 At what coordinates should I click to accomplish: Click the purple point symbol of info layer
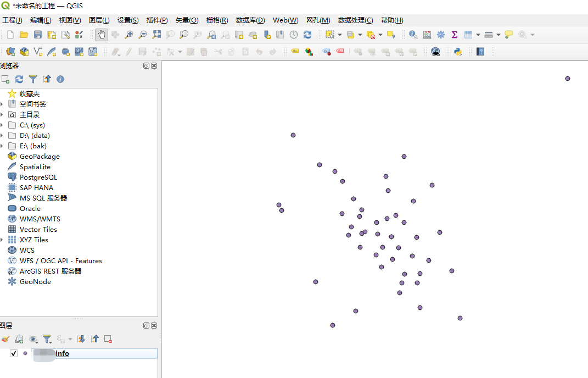pyautogui.click(x=25, y=353)
